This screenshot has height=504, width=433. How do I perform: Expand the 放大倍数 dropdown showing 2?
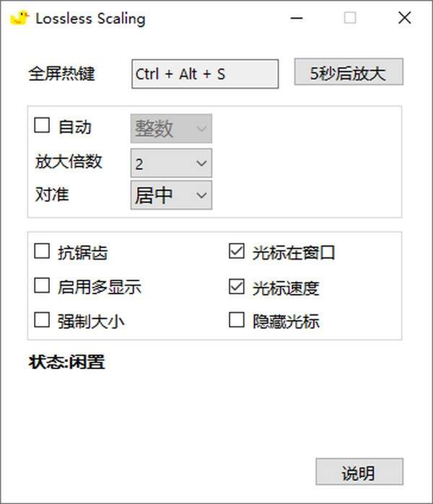point(171,163)
